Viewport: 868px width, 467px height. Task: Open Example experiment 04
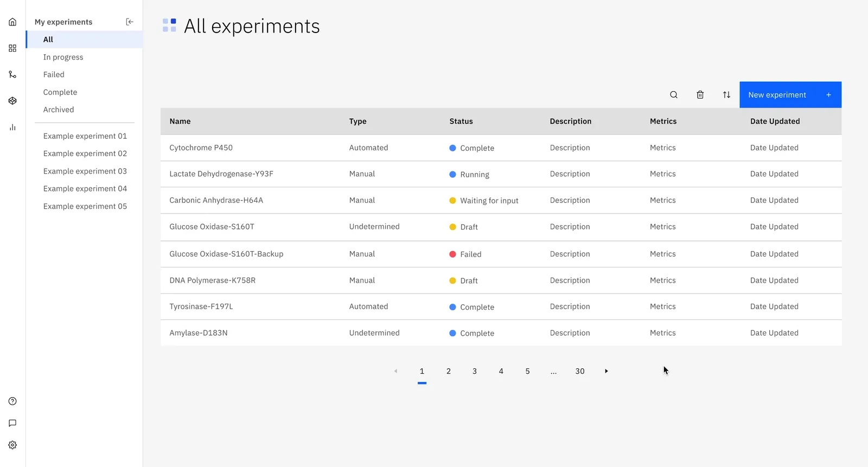85,189
